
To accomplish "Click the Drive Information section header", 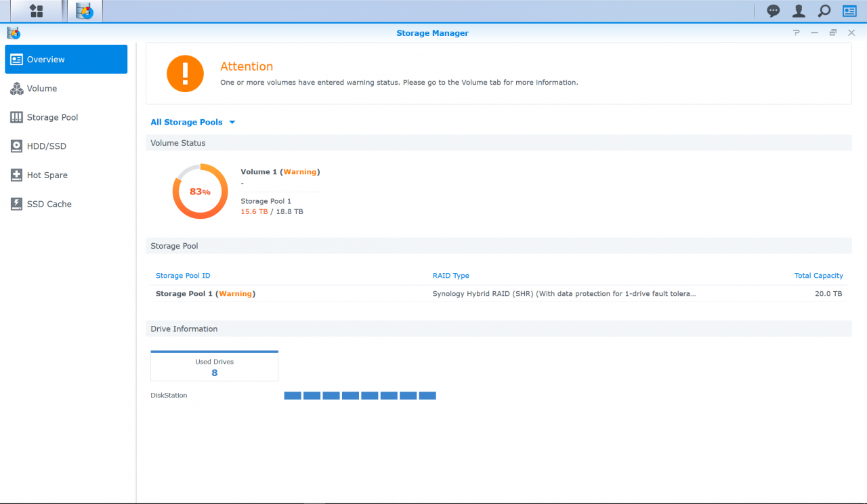I will (499, 329).
